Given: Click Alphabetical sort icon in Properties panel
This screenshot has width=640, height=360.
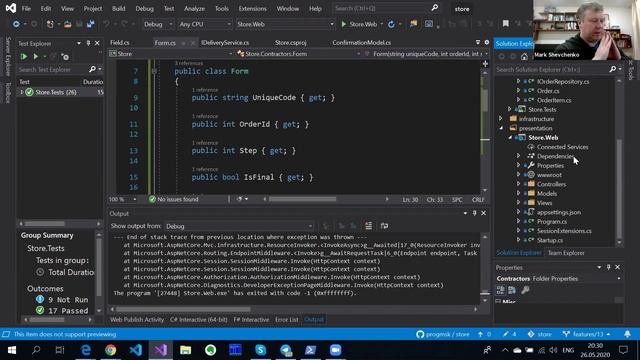Looking at the screenshot, I should click(512, 290).
